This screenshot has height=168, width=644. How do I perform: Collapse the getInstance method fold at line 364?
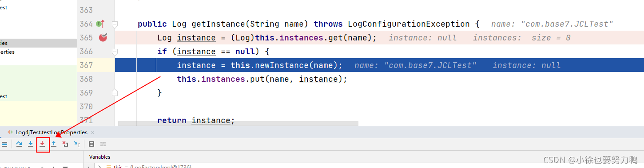[115, 24]
